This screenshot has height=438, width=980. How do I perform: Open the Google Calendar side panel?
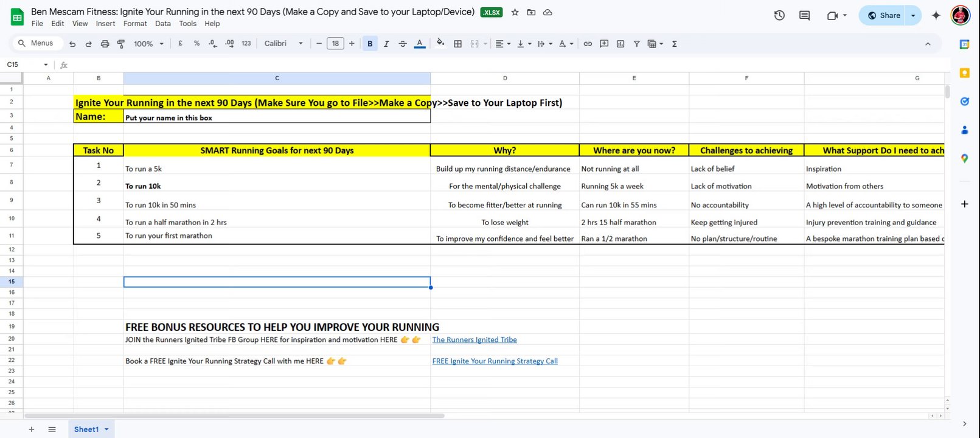coord(964,44)
